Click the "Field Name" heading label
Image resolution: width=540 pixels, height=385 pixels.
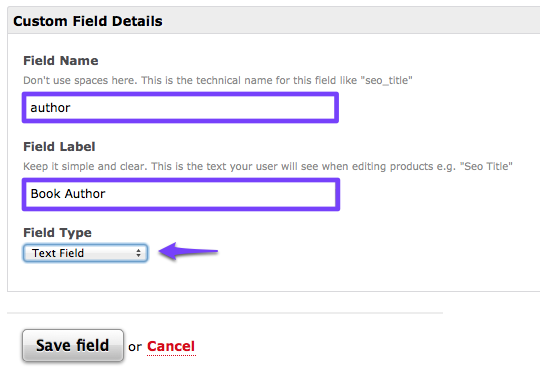point(61,61)
